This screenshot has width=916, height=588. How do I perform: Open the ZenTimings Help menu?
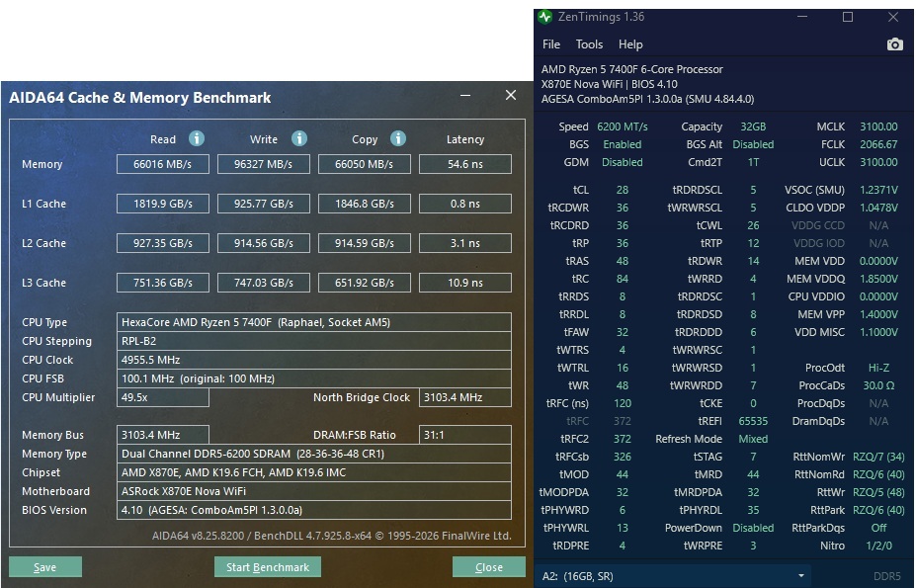click(x=630, y=44)
